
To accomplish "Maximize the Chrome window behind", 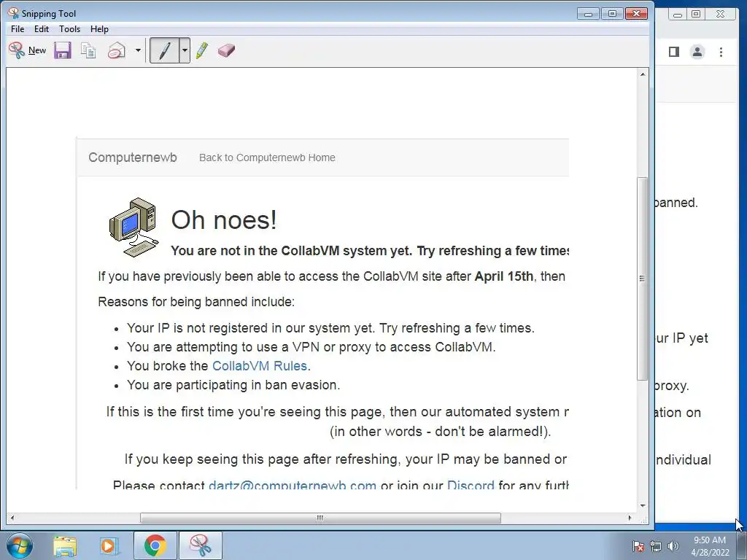I will click(696, 15).
